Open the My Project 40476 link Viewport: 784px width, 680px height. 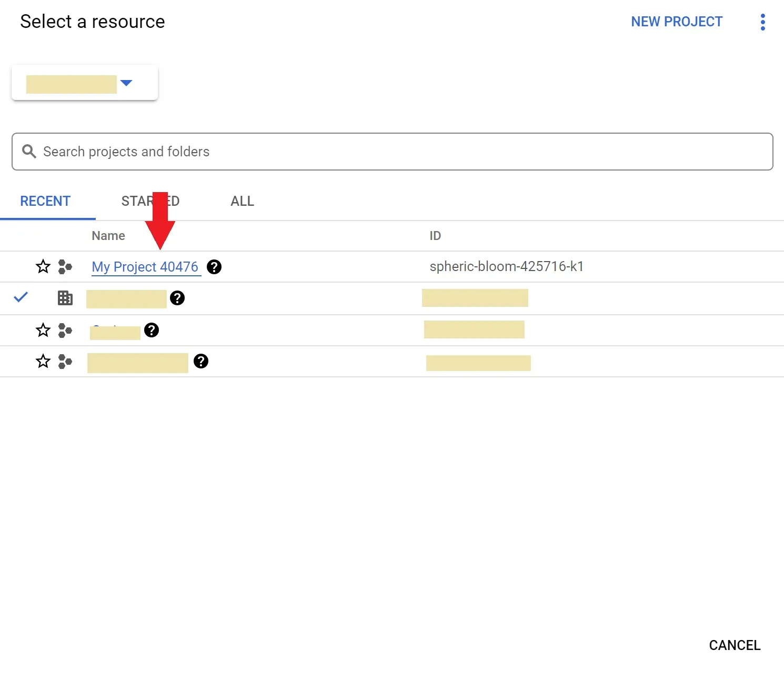coord(145,267)
